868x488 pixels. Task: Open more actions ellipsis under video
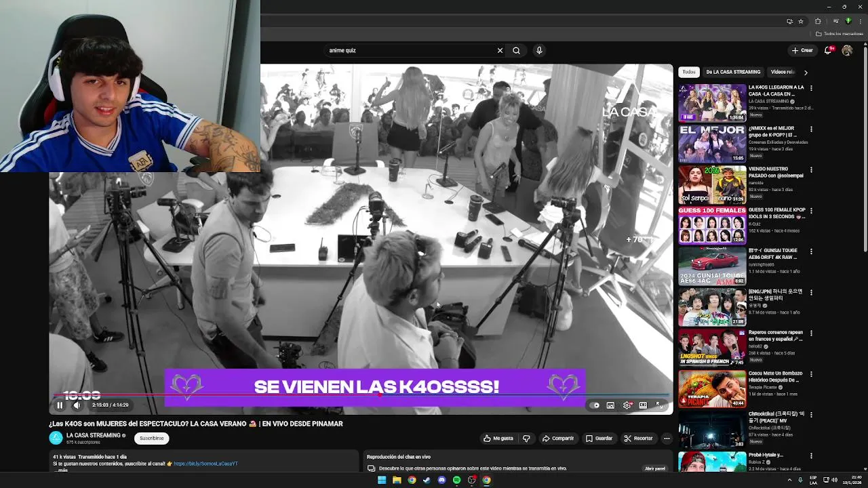click(667, 439)
